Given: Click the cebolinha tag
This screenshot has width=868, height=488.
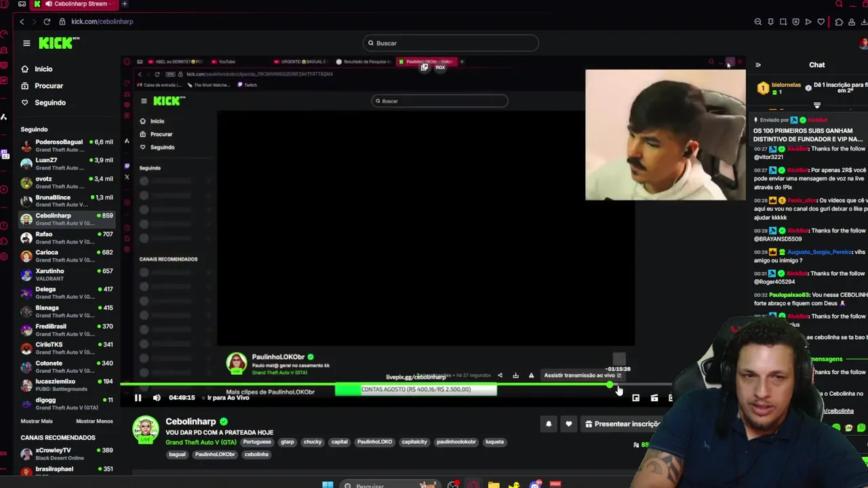Looking at the screenshot, I should coord(256,455).
